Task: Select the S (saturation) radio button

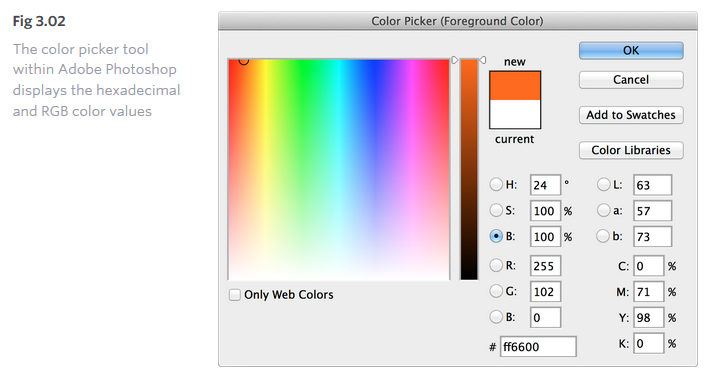Action: (x=496, y=210)
